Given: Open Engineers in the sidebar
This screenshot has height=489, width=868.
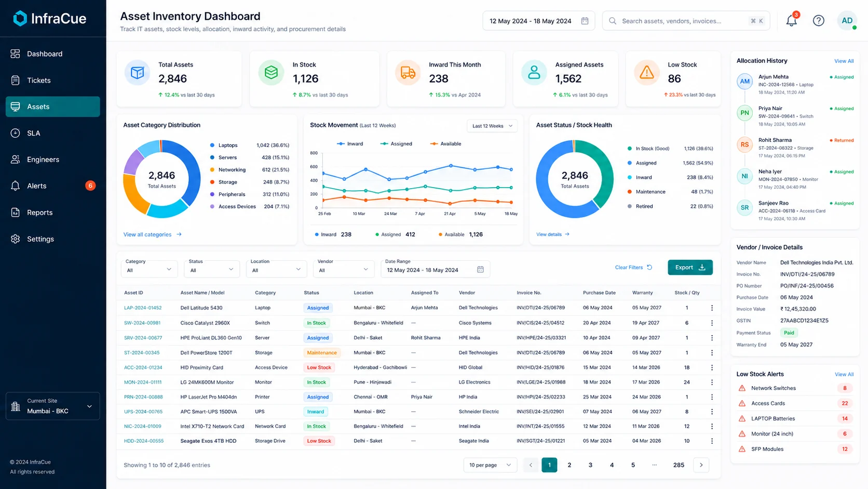Looking at the screenshot, I should [52, 160].
